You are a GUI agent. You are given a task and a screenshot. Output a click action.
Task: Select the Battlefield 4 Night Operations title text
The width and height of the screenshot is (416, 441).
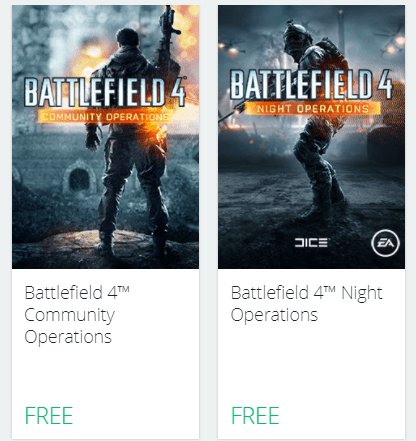[307, 304]
